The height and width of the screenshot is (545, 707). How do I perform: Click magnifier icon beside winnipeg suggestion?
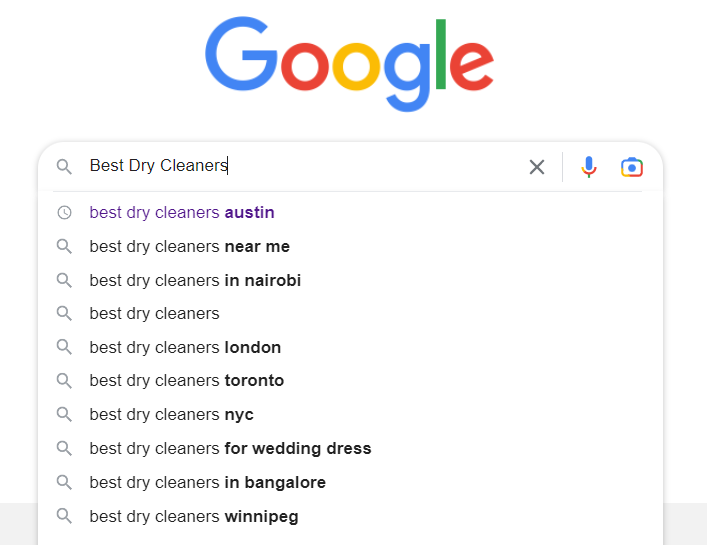[64, 516]
